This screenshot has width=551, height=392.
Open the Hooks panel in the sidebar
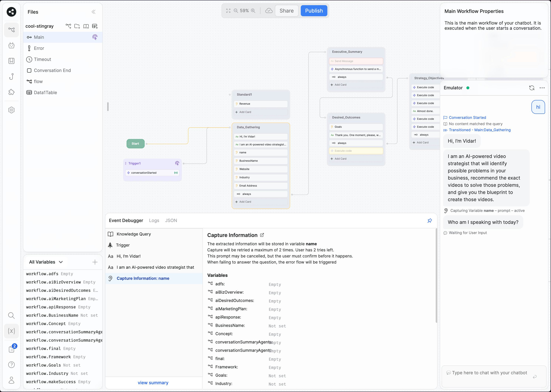tap(11, 77)
